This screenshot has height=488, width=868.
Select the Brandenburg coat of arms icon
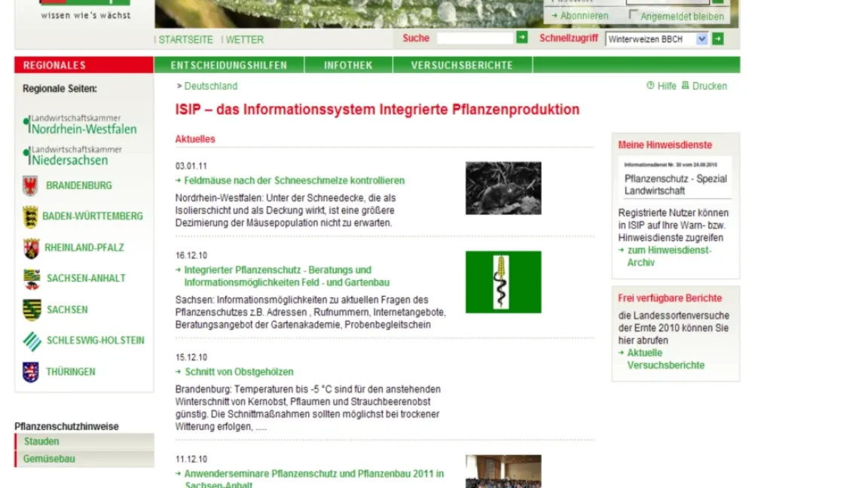[30, 185]
